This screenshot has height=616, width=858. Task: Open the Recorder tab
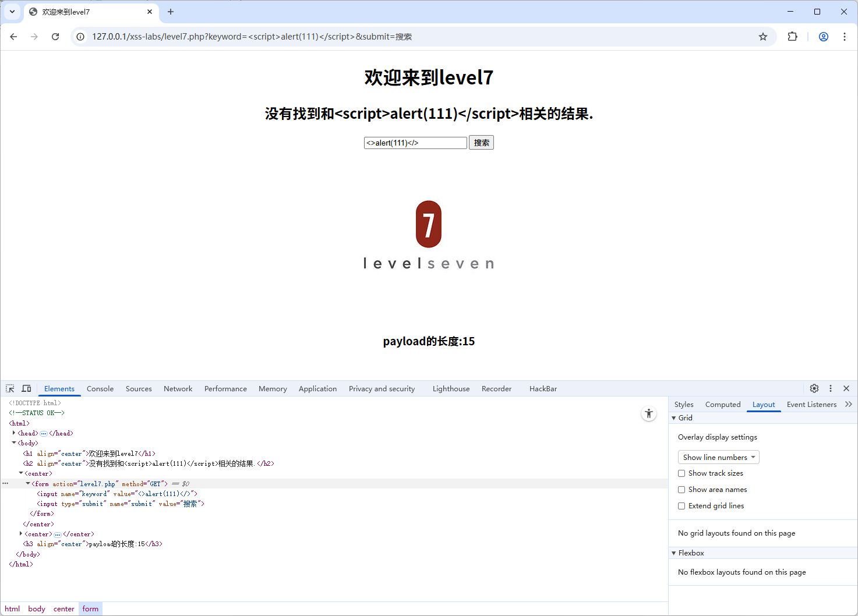point(496,389)
